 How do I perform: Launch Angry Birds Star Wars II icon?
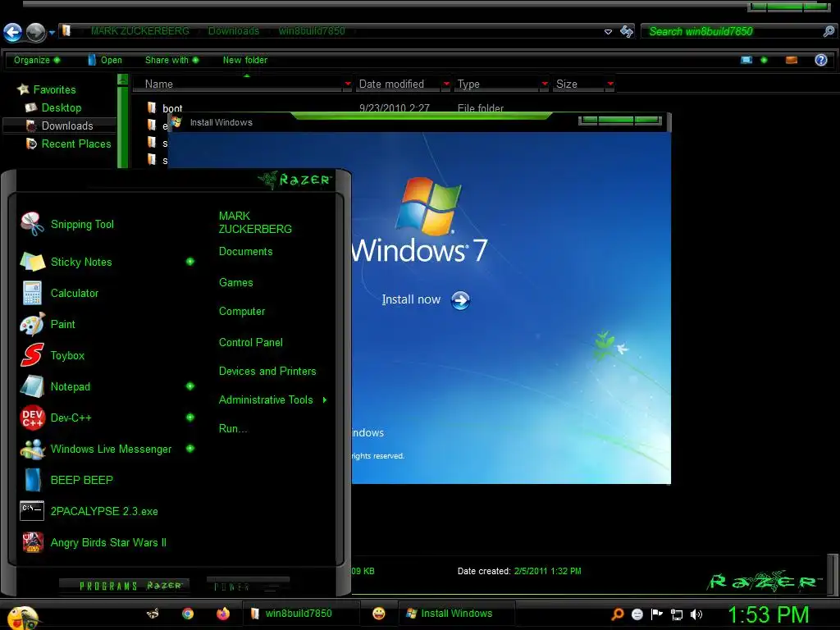(32, 542)
